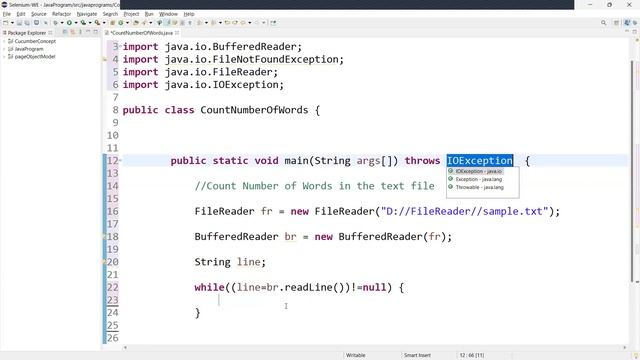Open the Coverage icon dropdown arrow
The image size is (640, 360).
[90, 23]
